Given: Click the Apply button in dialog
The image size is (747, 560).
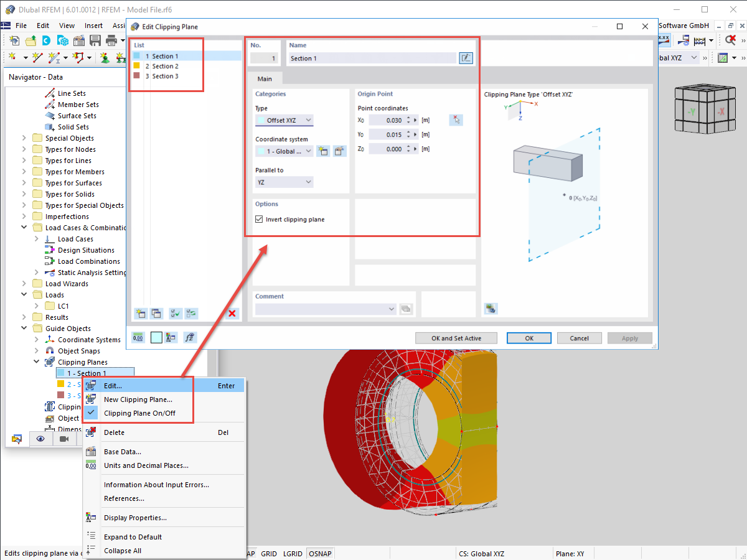Looking at the screenshot, I should coord(630,338).
